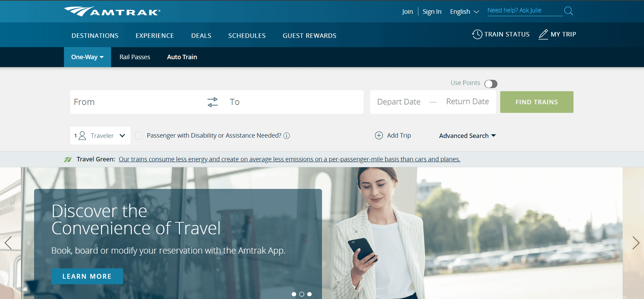Image resolution: width=644 pixels, height=299 pixels.
Task: Click the search magnifier icon
Action: click(569, 11)
